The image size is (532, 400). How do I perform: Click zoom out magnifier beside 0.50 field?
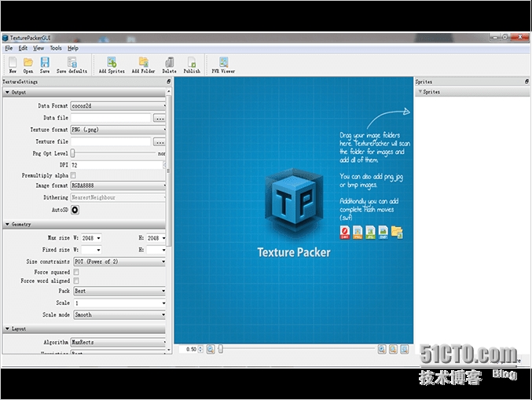[211, 349]
